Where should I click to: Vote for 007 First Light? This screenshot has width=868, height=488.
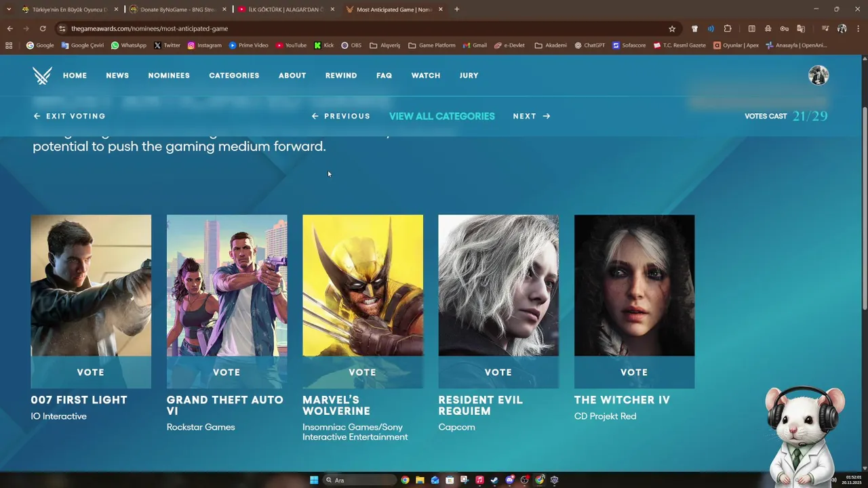point(91,372)
